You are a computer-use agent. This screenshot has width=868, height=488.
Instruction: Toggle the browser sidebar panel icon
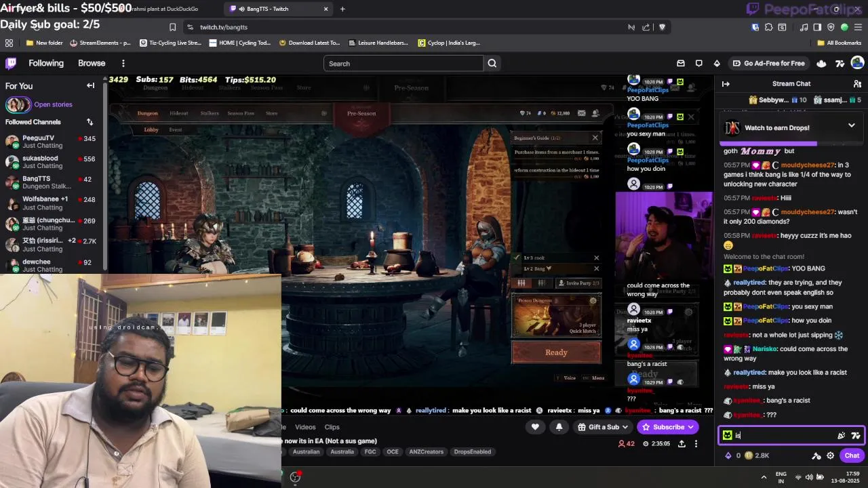[x=817, y=27]
